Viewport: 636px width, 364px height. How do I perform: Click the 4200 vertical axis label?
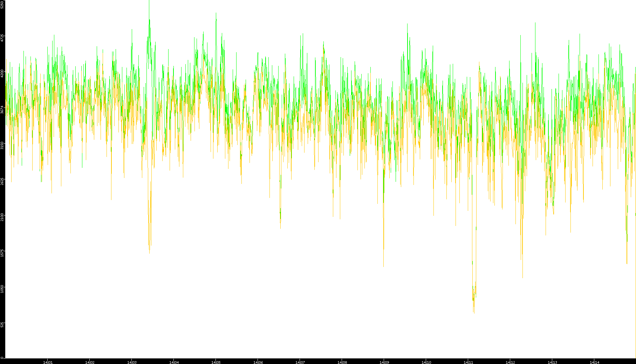point(2,74)
